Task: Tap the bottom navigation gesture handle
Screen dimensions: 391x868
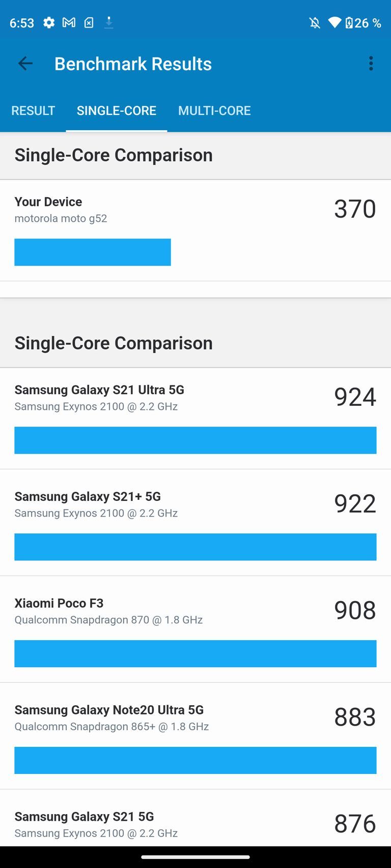Action: point(195,857)
